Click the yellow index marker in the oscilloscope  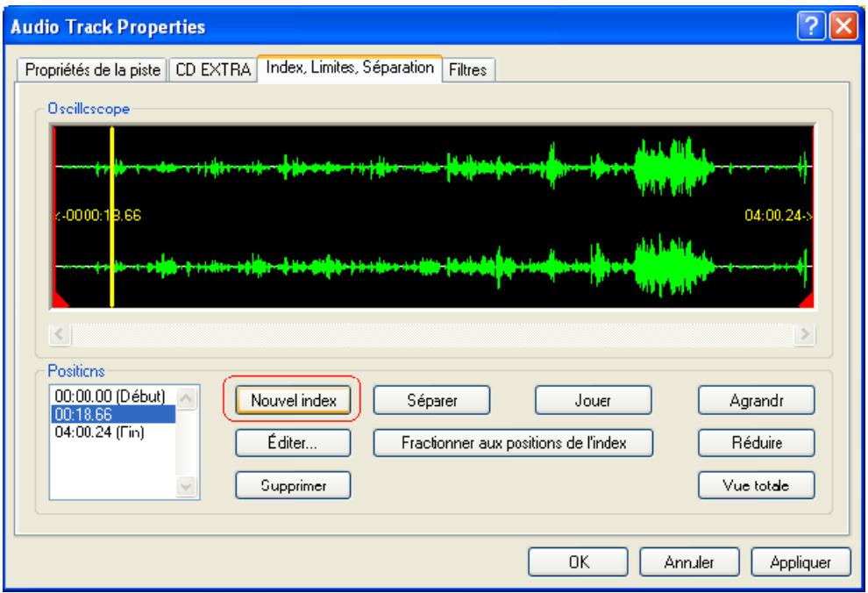click(x=112, y=217)
